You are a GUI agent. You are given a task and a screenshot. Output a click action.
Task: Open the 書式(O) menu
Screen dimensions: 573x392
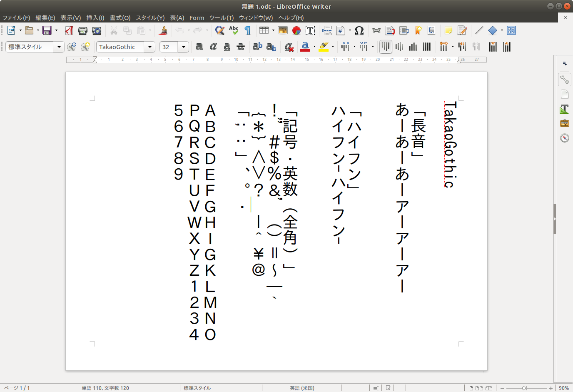pos(120,18)
